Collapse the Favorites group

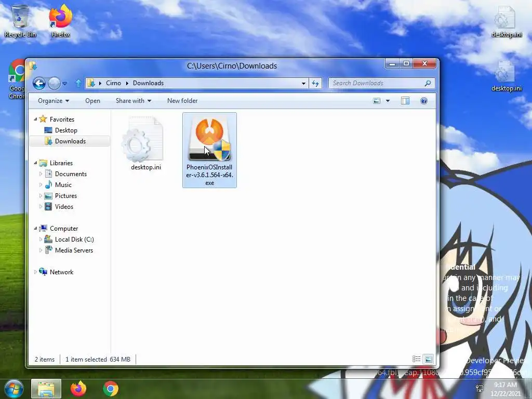click(35, 119)
